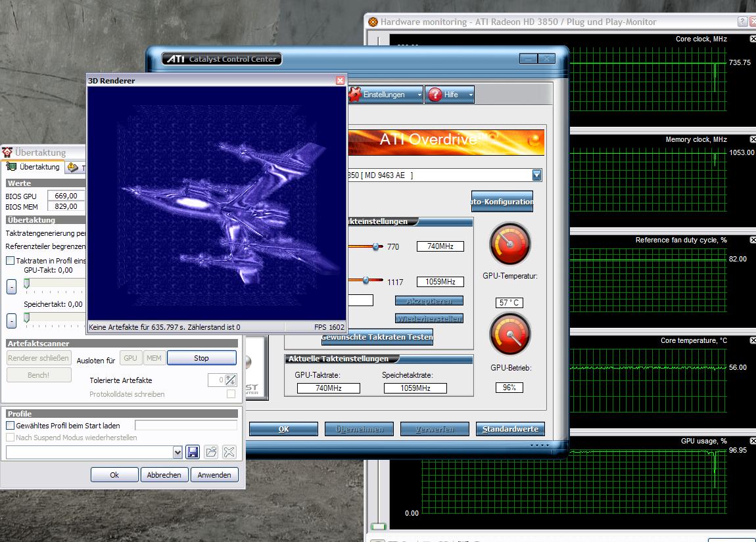Click the MEM button next to Ausloten für

[154, 358]
